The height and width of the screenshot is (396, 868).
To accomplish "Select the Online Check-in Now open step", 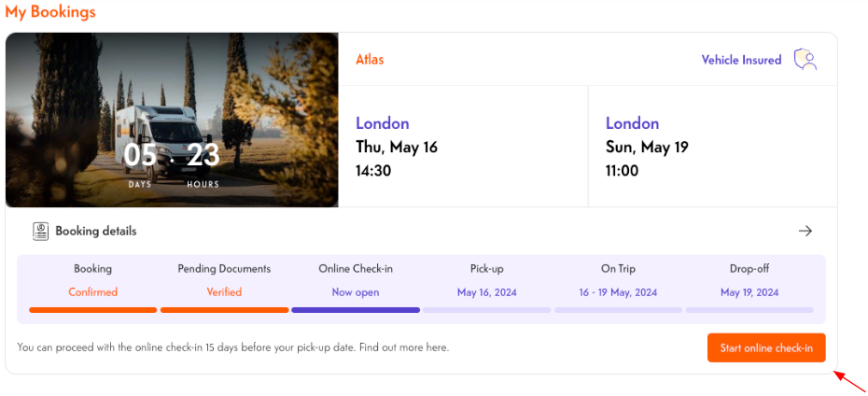I will 356,280.
